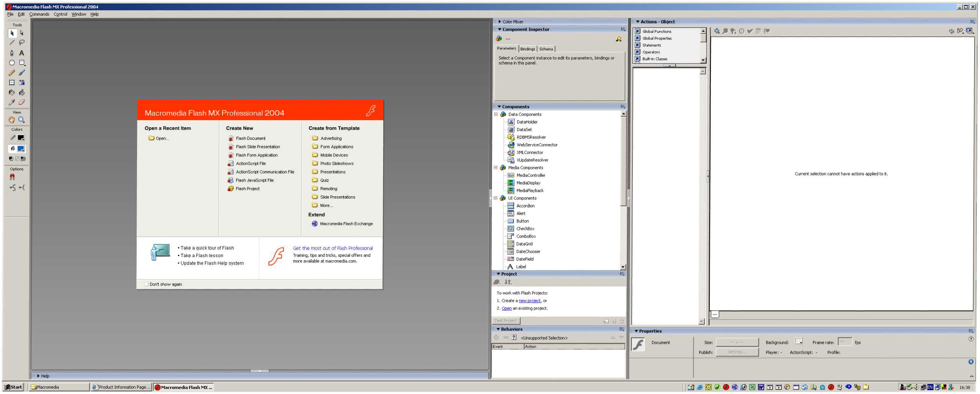980x394 pixels.
Task: Click Macromedia Flash Exchange link
Action: point(346,224)
